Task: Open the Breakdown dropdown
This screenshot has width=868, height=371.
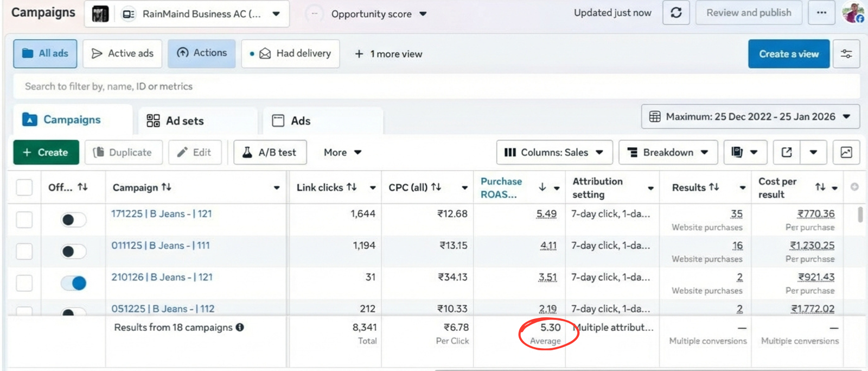Action: coord(668,152)
